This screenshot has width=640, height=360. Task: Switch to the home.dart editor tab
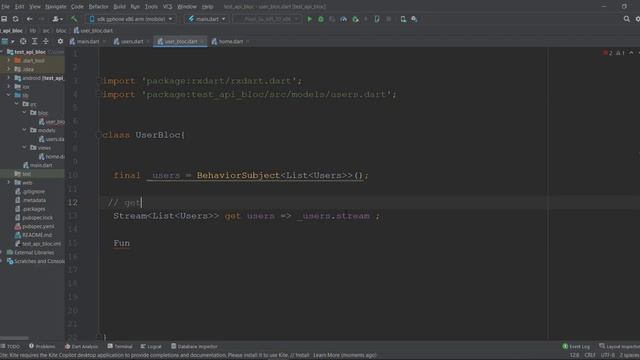(230, 42)
